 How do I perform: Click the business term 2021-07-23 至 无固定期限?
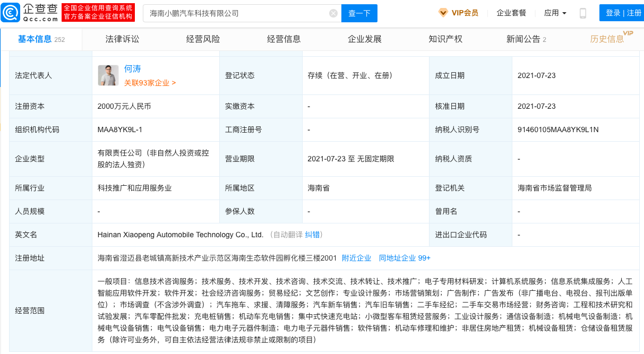[x=351, y=159]
